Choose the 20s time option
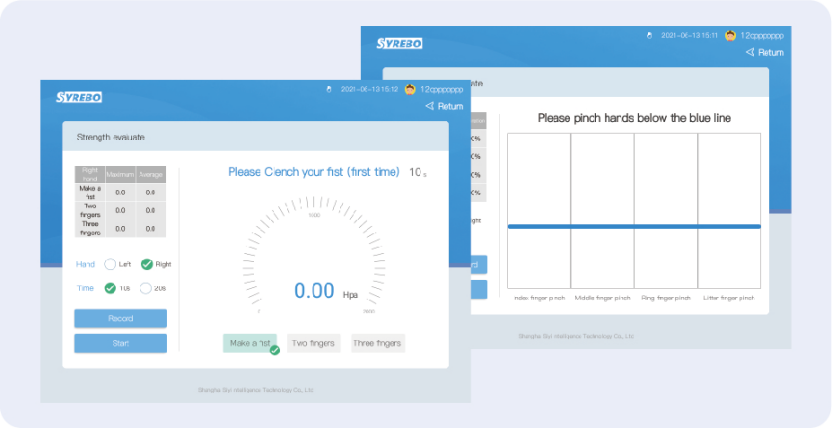The height and width of the screenshot is (428, 832). click(x=145, y=288)
